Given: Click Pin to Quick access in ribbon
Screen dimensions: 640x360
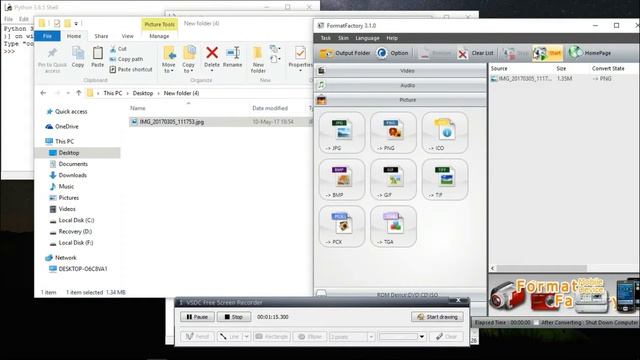Looking at the screenshot, I should (52, 60).
